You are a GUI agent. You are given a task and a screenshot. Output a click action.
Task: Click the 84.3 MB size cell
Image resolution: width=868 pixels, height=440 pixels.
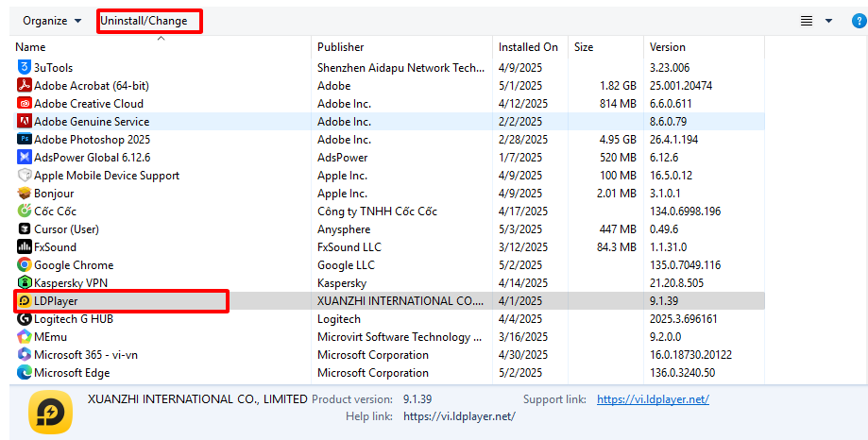coord(616,246)
